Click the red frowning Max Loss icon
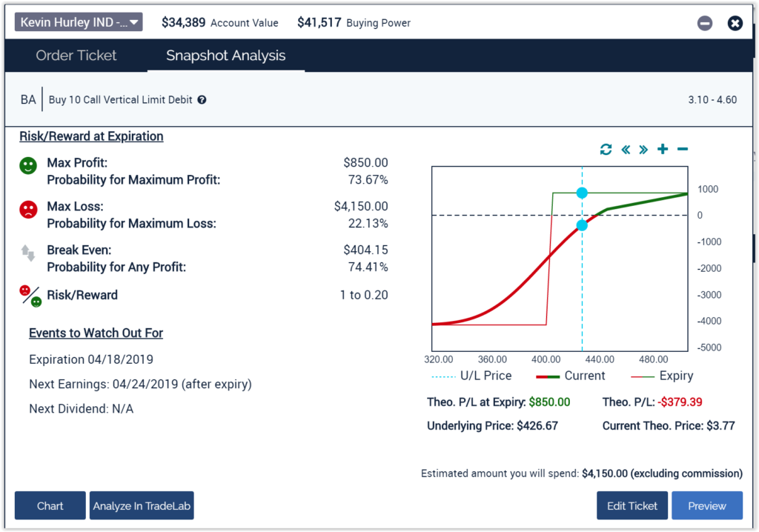This screenshot has height=532, width=759. pyautogui.click(x=28, y=210)
